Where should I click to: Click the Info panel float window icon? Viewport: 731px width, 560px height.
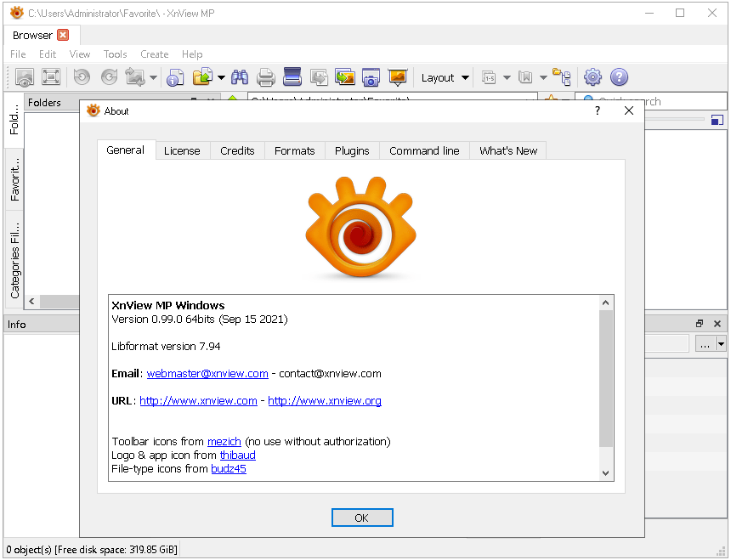click(x=700, y=323)
